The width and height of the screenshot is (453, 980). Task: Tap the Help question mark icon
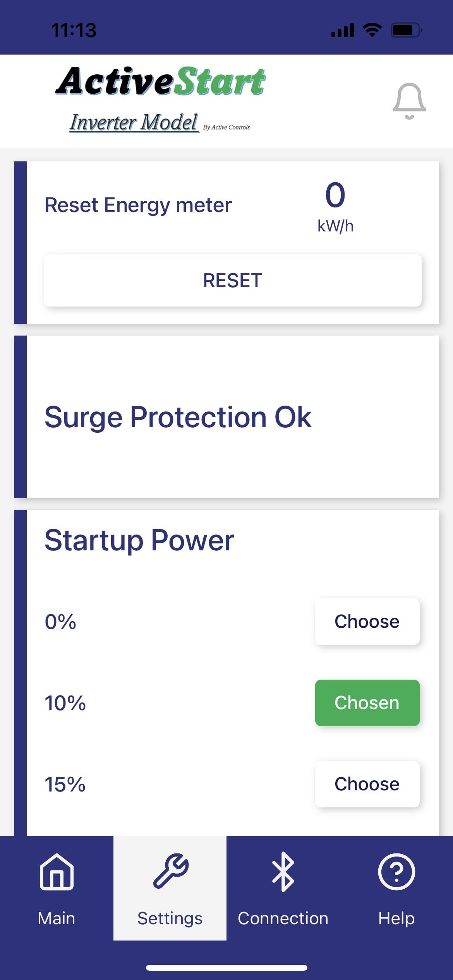(396, 872)
